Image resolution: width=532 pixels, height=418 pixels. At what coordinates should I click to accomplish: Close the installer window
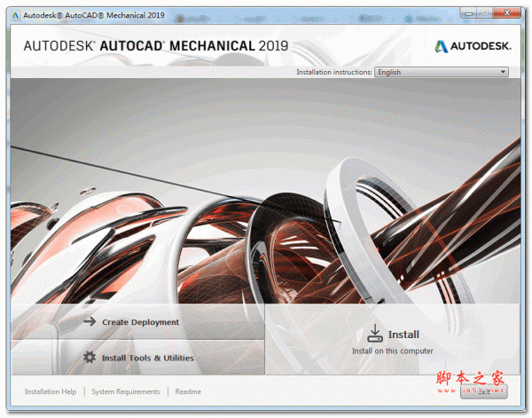click(507, 13)
